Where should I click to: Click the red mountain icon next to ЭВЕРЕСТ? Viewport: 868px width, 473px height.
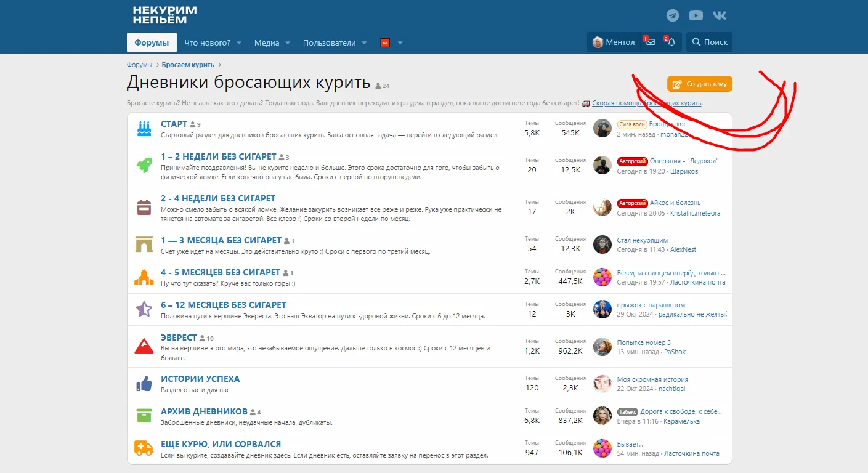click(x=144, y=346)
